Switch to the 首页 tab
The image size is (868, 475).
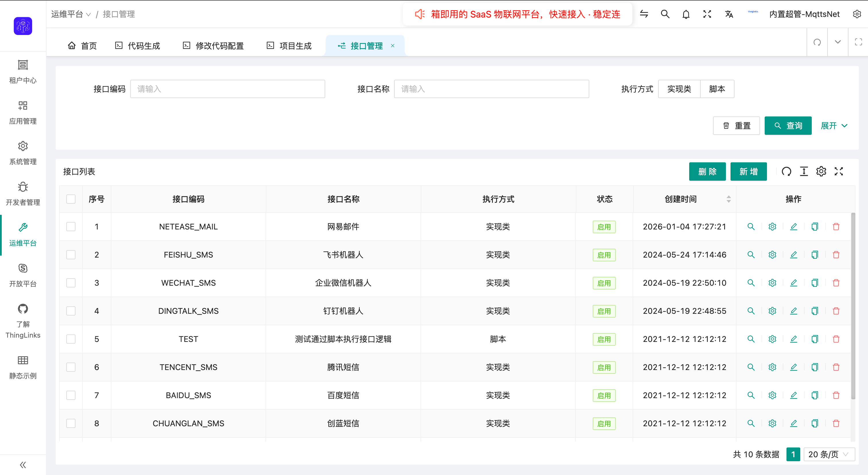(83, 46)
